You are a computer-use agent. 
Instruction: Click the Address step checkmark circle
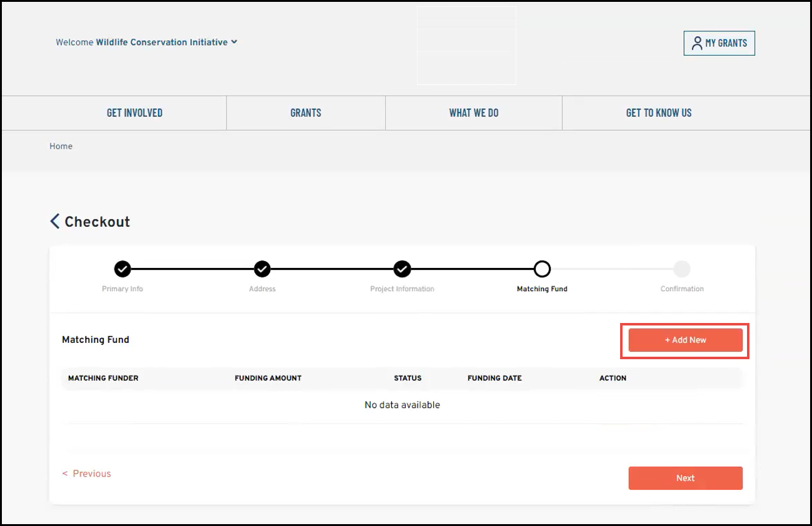click(x=262, y=269)
